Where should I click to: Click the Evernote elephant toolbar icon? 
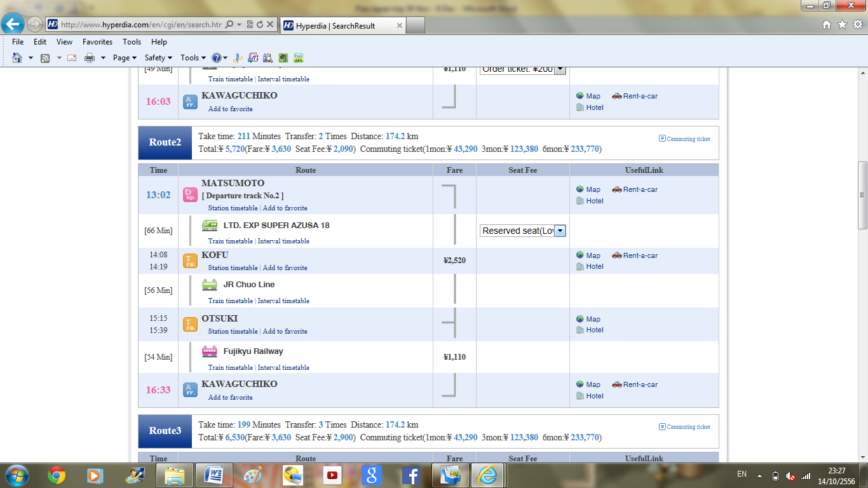pyautogui.click(x=283, y=58)
